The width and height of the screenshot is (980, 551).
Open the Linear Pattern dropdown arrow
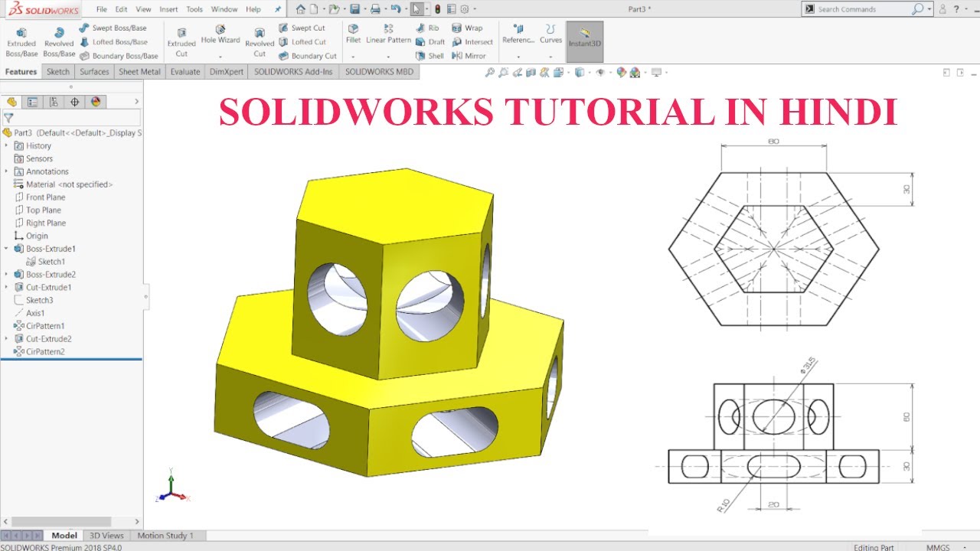tap(388, 57)
